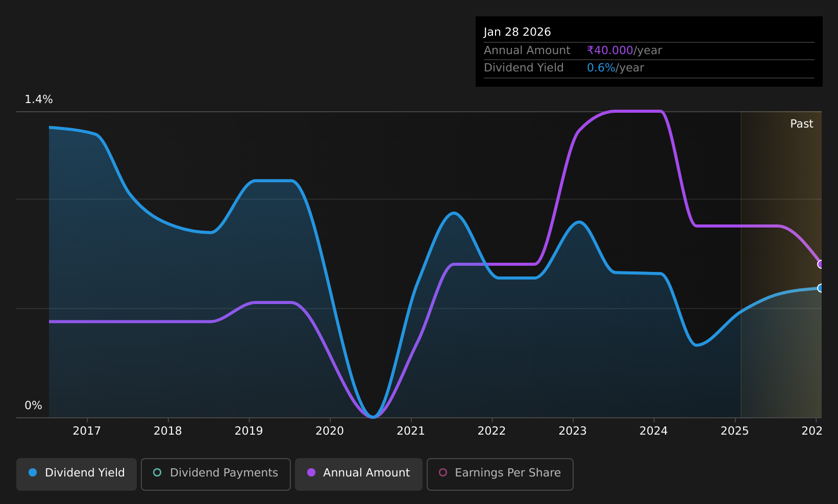This screenshot has height=504, width=838.
Task: Click the 2020 label on the x-axis
Action: tap(330, 431)
